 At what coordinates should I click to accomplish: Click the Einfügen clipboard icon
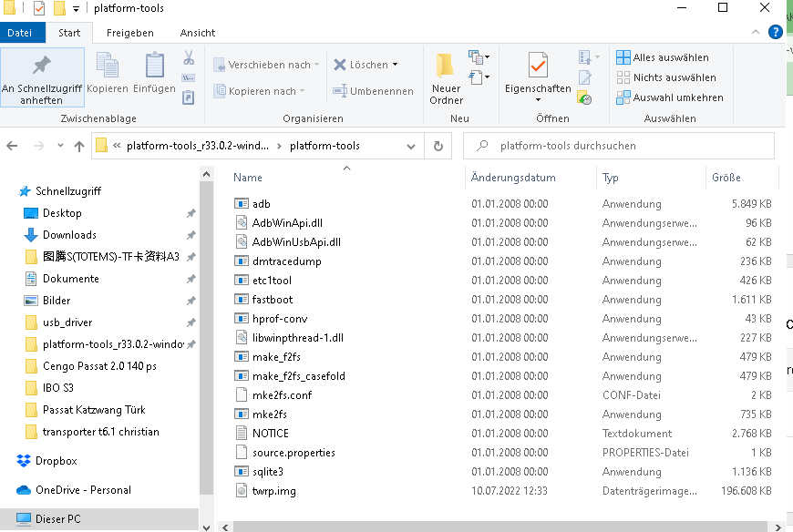tap(154, 73)
